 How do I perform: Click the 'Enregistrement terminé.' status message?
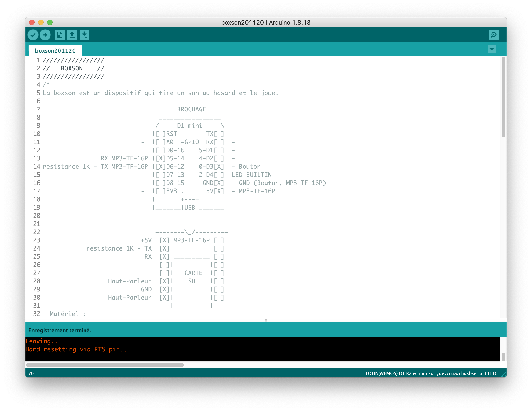click(x=60, y=330)
